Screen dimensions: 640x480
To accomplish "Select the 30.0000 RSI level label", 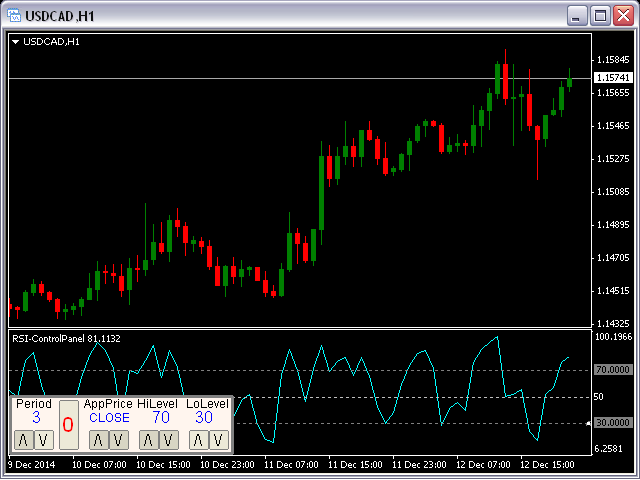I will tap(612, 423).
